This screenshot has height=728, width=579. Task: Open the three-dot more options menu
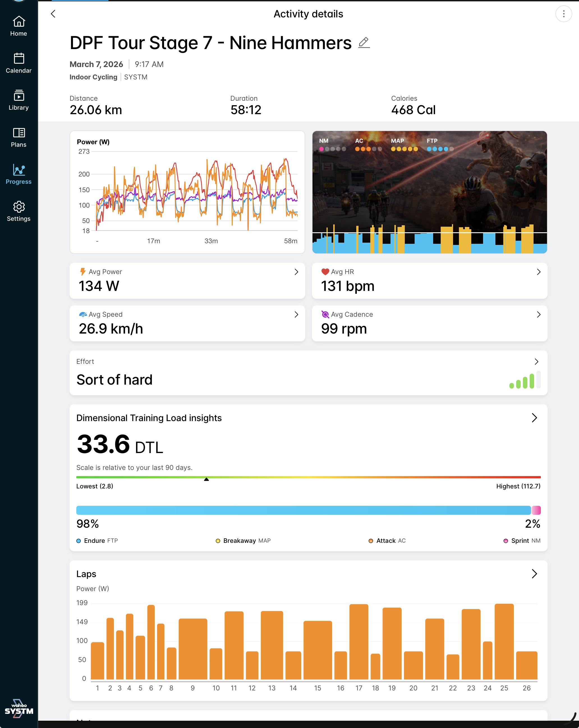point(564,14)
